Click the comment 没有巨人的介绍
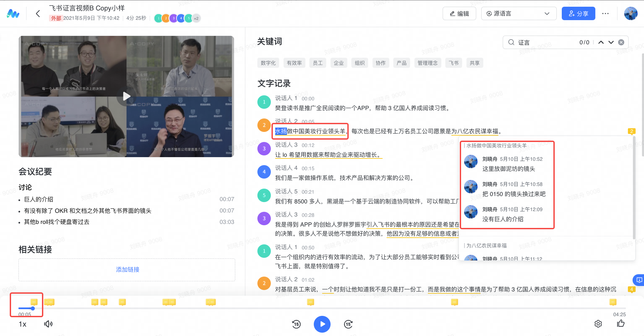Screen dimensions: 644x336 click(503, 219)
